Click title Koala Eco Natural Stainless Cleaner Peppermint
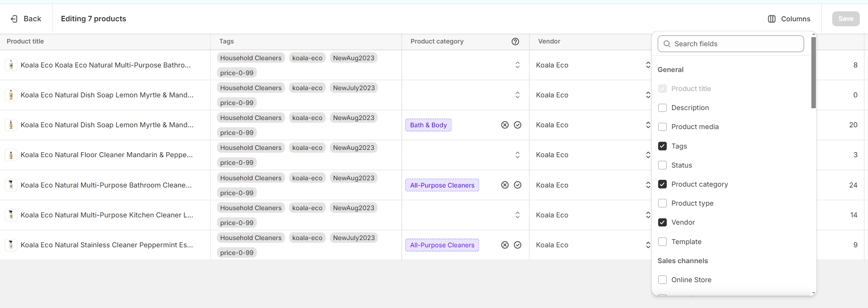 107,245
